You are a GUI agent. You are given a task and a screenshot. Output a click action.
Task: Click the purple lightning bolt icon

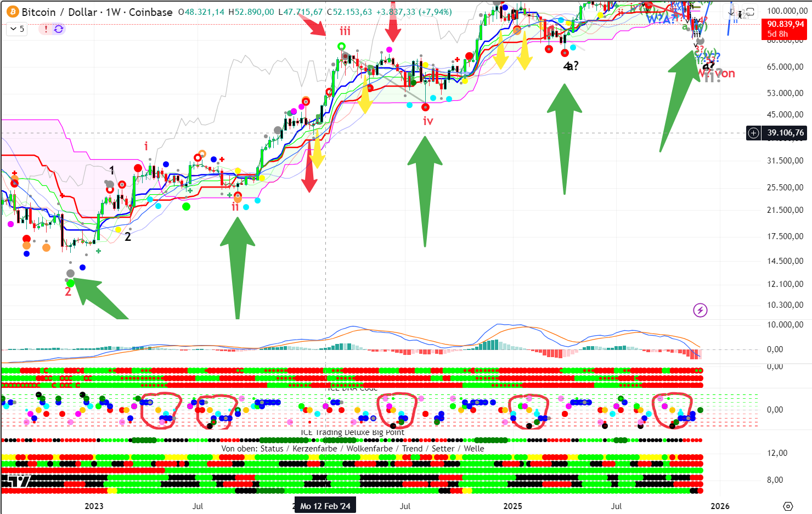click(x=700, y=310)
